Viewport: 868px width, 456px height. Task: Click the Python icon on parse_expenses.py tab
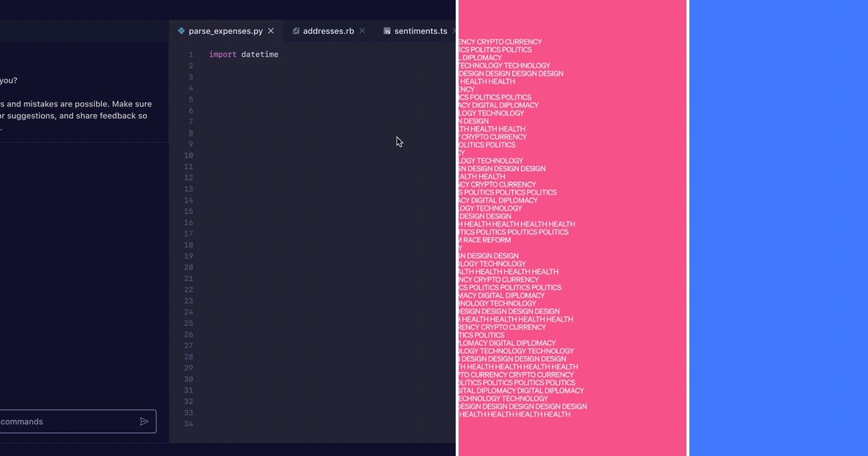point(180,30)
